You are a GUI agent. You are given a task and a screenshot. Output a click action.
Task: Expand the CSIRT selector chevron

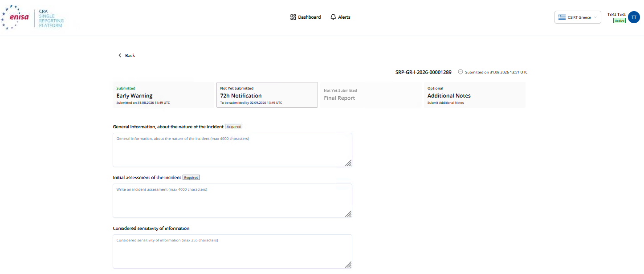tap(595, 17)
